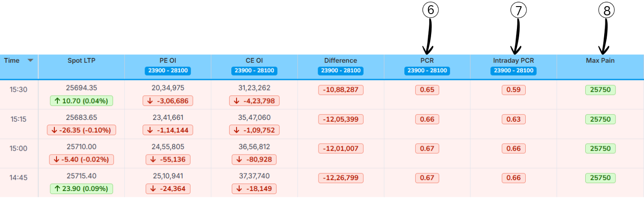The image size is (644, 198).
Task: Select the Intraday PCR column header
Action: [x=513, y=61]
